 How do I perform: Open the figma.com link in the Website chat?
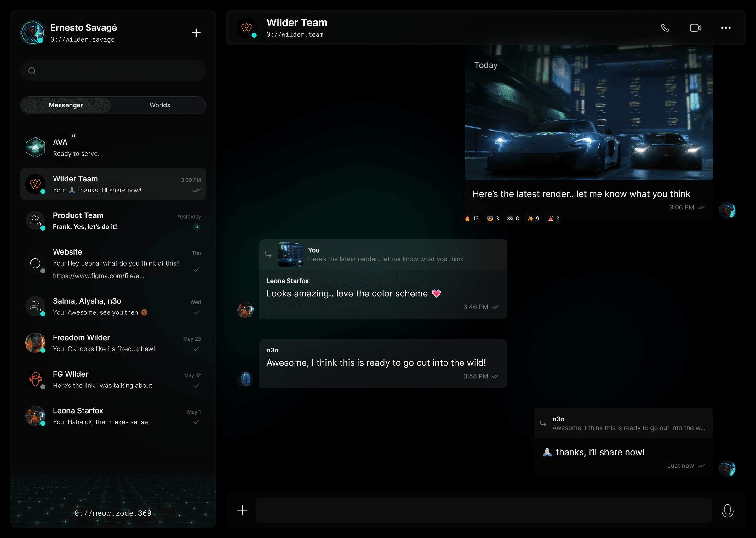point(98,276)
